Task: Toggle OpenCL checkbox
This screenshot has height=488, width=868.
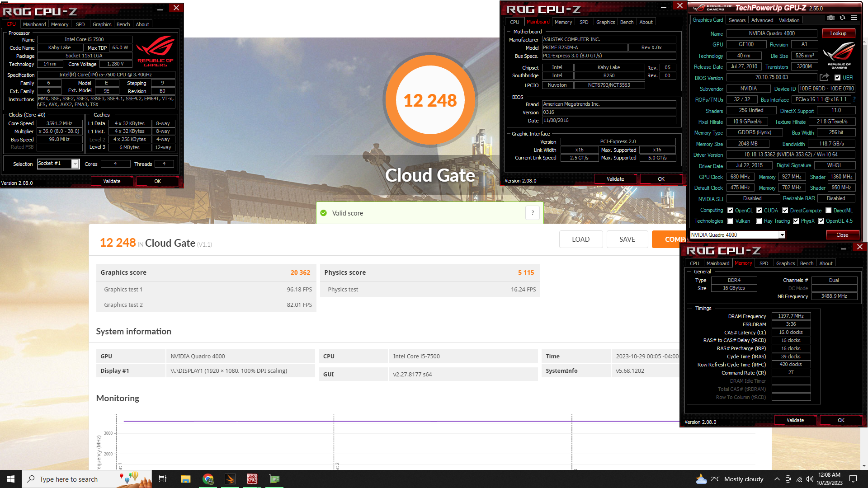Action: 730,210
